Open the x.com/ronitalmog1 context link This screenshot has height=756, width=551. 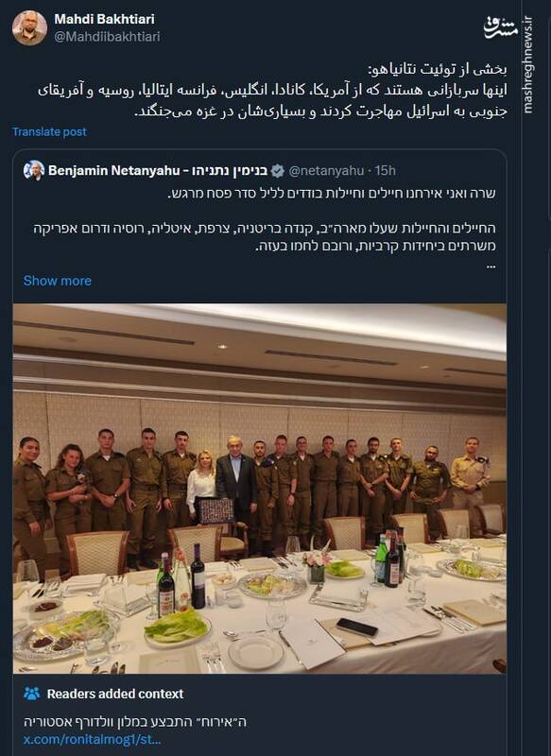(x=93, y=739)
